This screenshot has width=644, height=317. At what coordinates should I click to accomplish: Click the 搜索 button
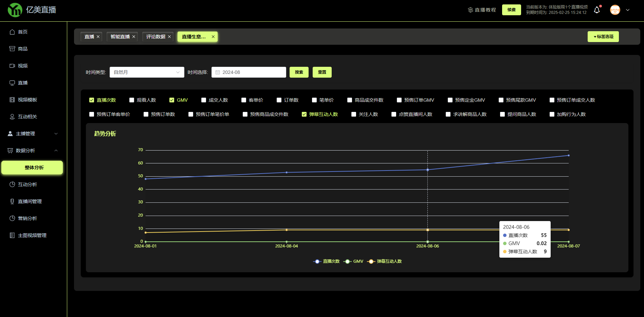(x=299, y=72)
